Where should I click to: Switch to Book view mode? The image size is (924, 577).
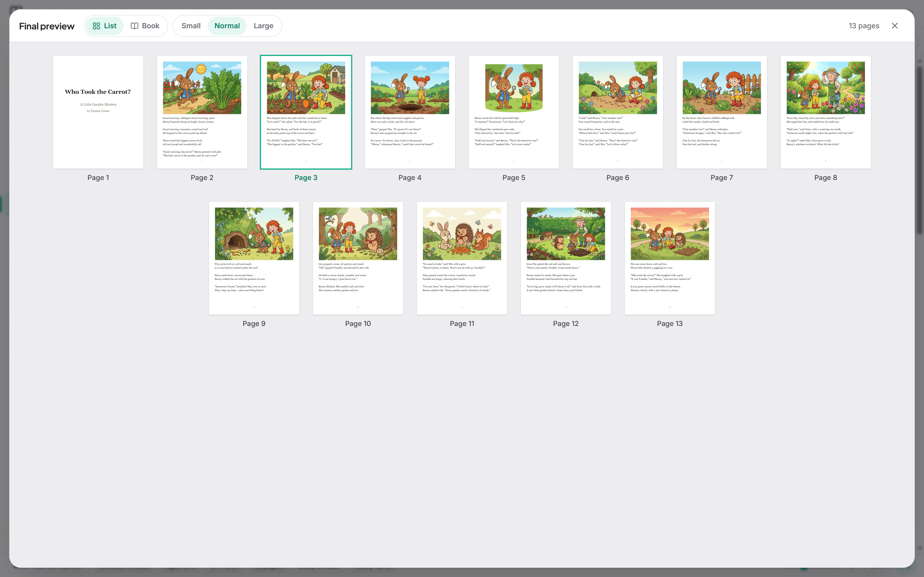pyautogui.click(x=145, y=26)
